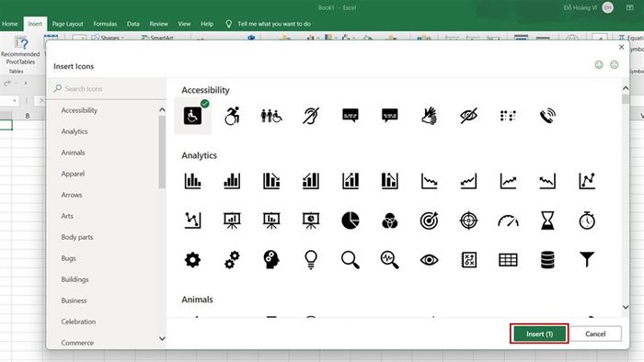Select the speedometer gauge icon

508,221
